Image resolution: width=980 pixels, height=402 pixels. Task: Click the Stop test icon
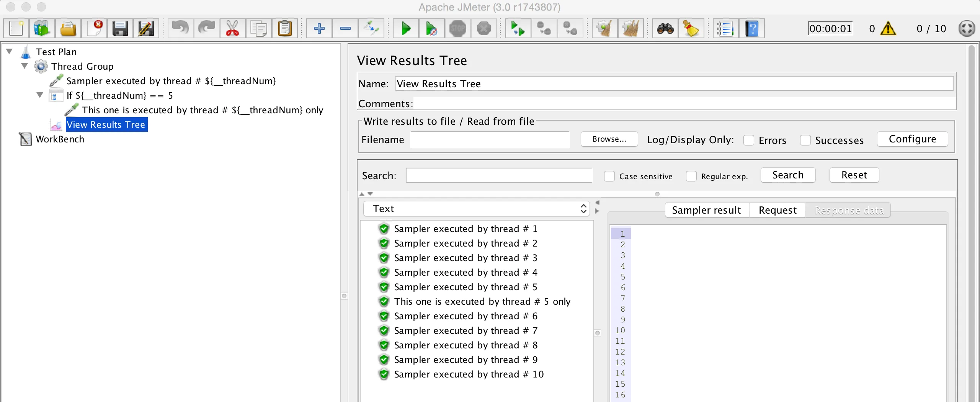click(458, 28)
